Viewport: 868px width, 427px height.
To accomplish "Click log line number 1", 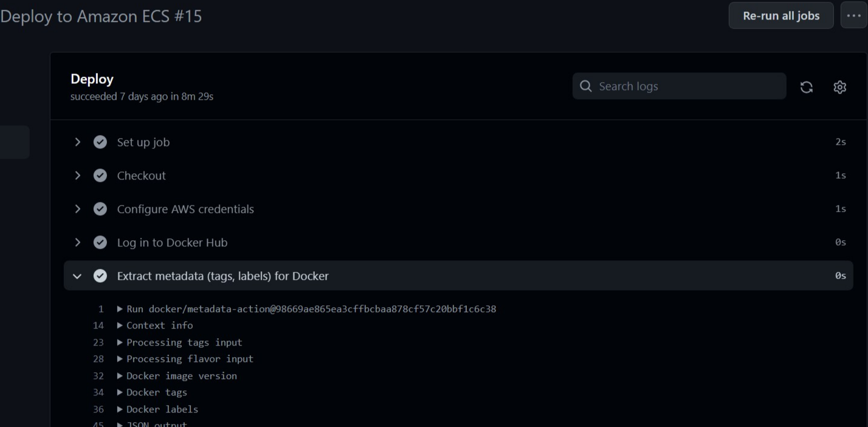I will pos(101,309).
